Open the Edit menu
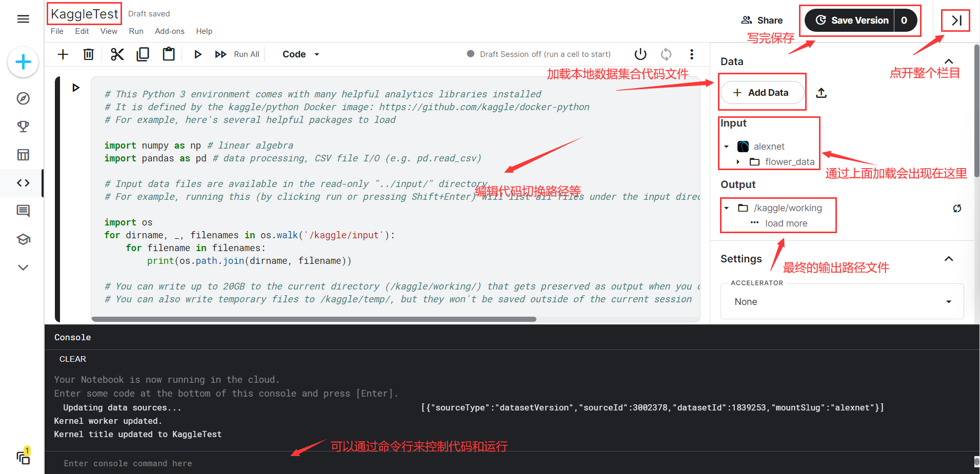 [82, 31]
